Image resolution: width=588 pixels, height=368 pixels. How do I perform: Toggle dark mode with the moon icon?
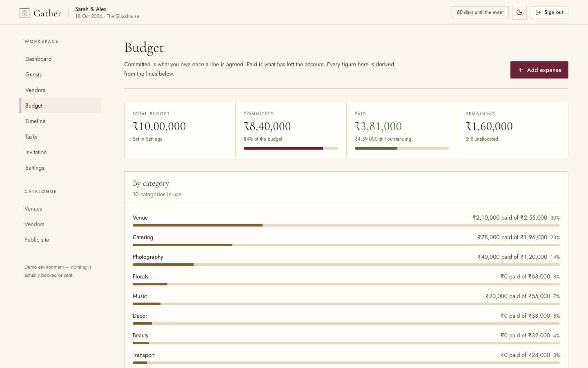(519, 12)
